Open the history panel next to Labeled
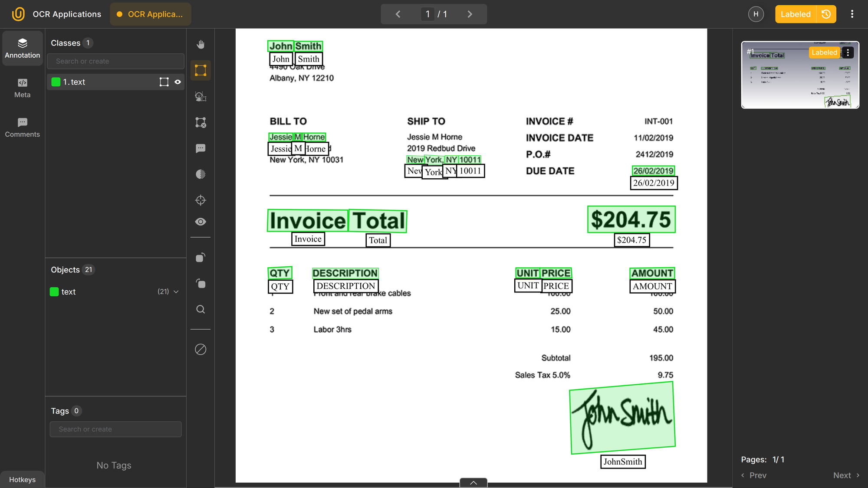This screenshot has height=488, width=868. pyautogui.click(x=826, y=14)
